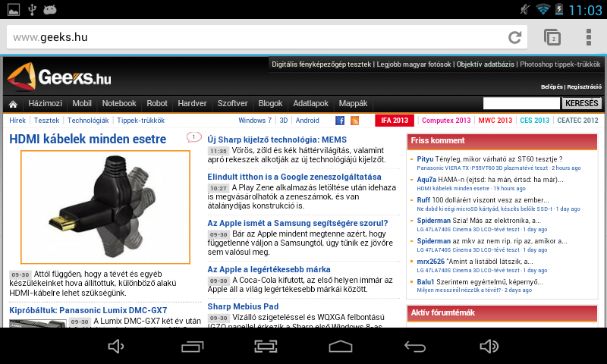Screen dimensions: 607x364
Task: Focus the site search field
Action: pyautogui.click(x=521, y=103)
